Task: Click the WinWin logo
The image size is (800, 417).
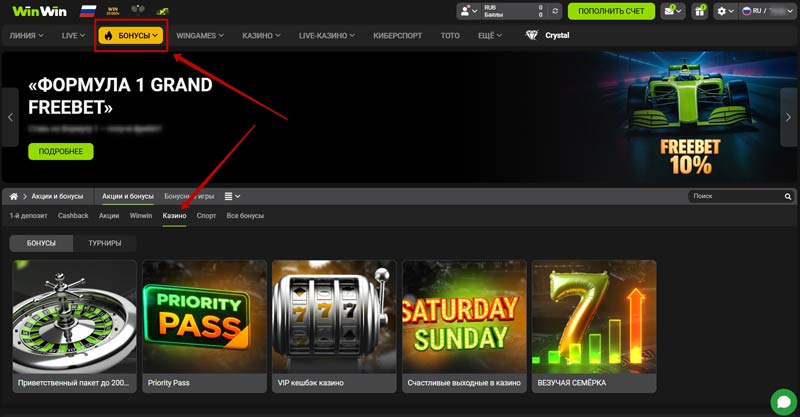Action: [39, 11]
